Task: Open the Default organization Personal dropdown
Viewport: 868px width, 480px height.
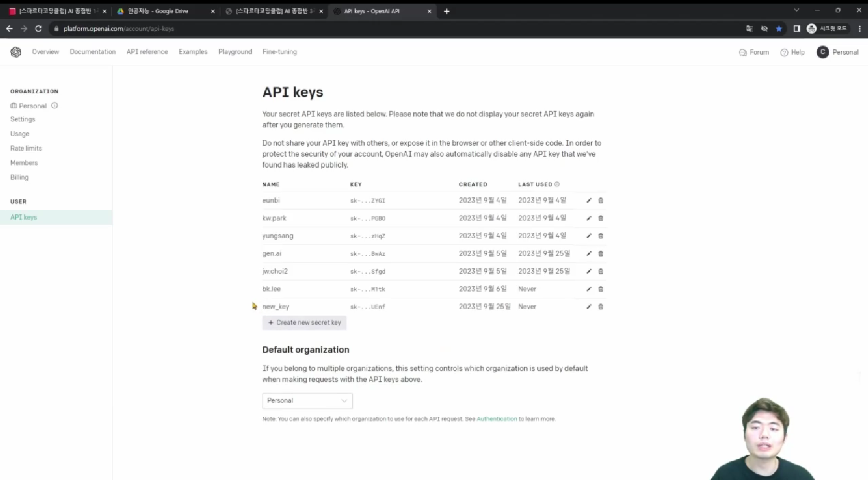Action: [307, 401]
